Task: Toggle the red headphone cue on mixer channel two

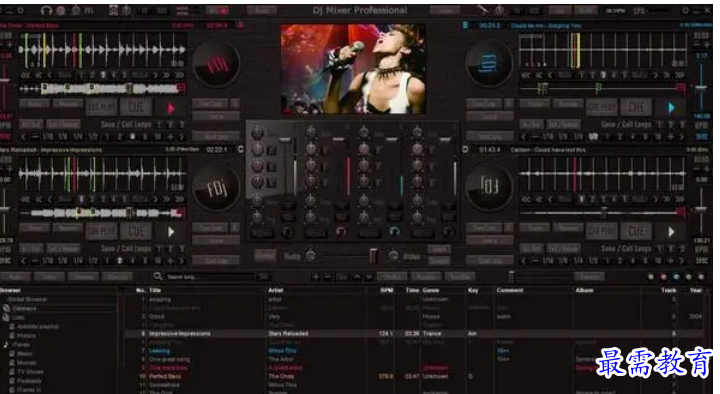Action: 341,232
